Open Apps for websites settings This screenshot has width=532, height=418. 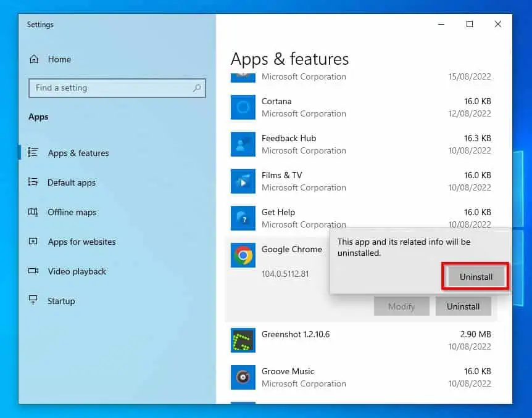(x=81, y=242)
